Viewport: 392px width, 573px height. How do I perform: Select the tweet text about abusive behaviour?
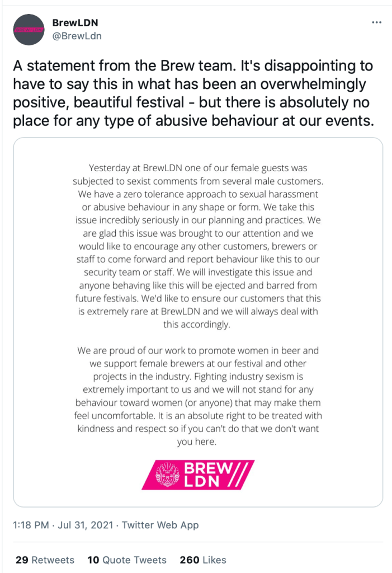pos(193,93)
